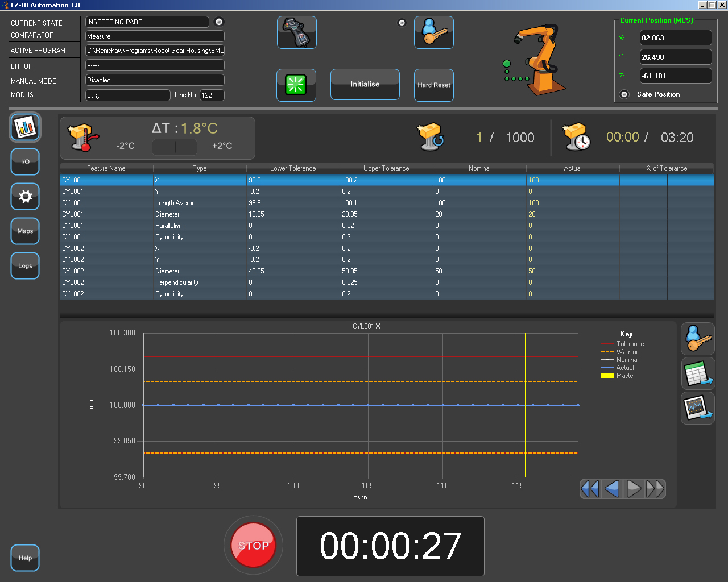Sort by % of Tolerance column header
The height and width of the screenshot is (582, 728).
[667, 168]
